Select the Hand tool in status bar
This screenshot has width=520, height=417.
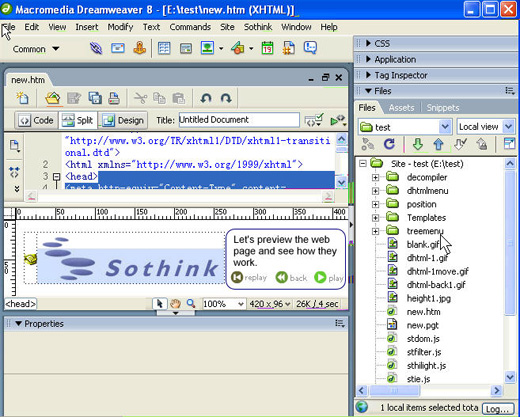click(x=175, y=304)
